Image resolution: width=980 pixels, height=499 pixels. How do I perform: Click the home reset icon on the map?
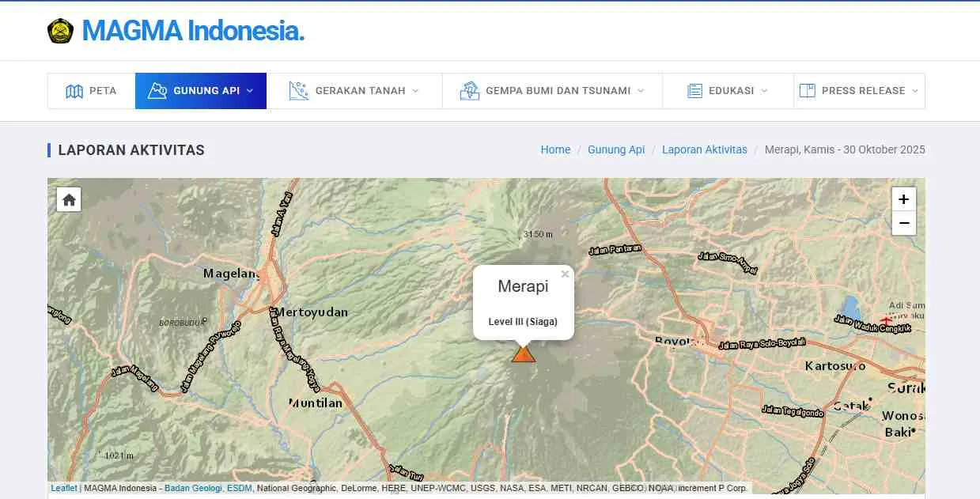pyautogui.click(x=68, y=199)
